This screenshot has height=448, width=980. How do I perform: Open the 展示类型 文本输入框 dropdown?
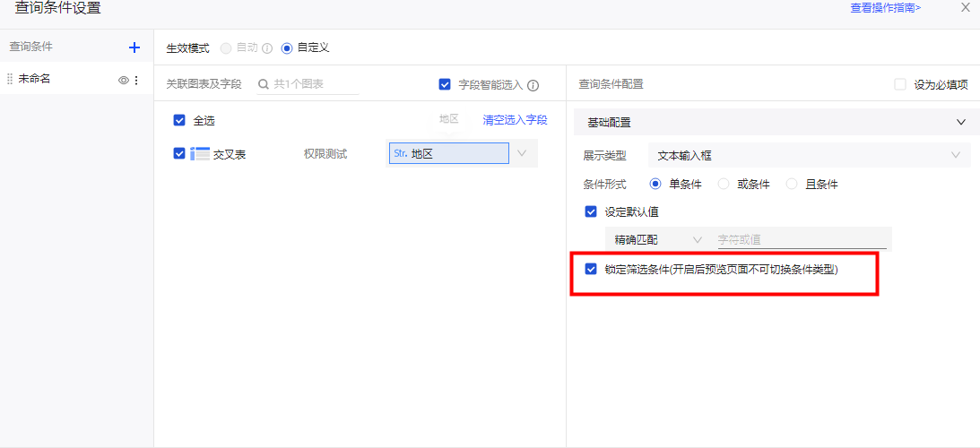click(809, 155)
